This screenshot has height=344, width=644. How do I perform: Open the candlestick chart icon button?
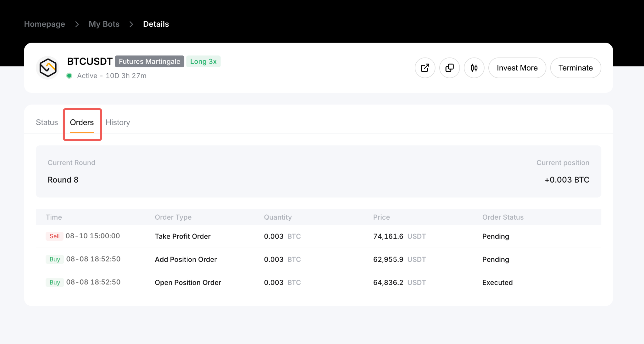click(474, 68)
